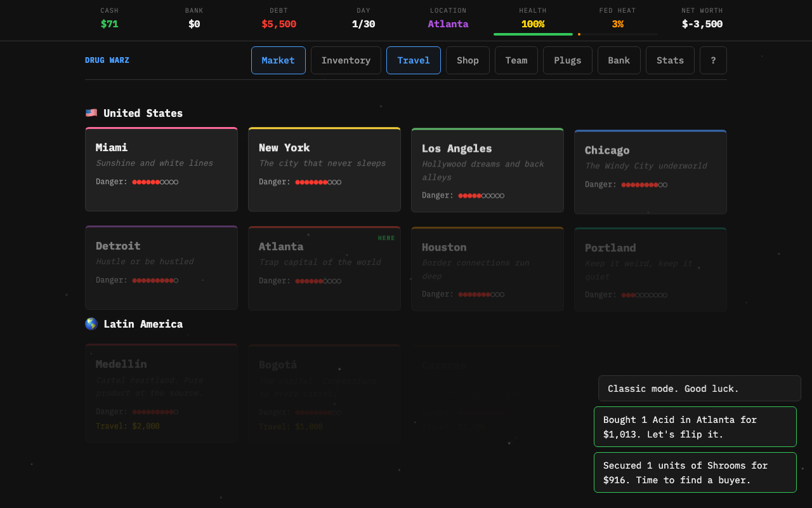Screen dimensions: 812x508
Task: Dismiss the Classic mode notification
Action: [699, 389]
